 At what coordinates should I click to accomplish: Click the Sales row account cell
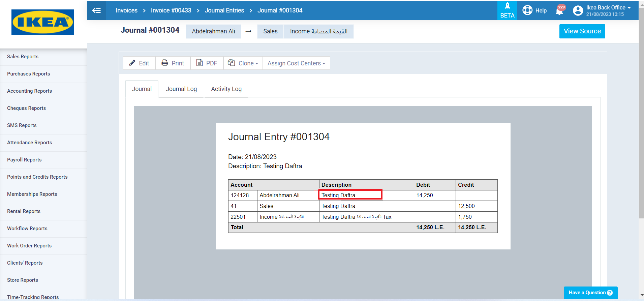click(288, 206)
